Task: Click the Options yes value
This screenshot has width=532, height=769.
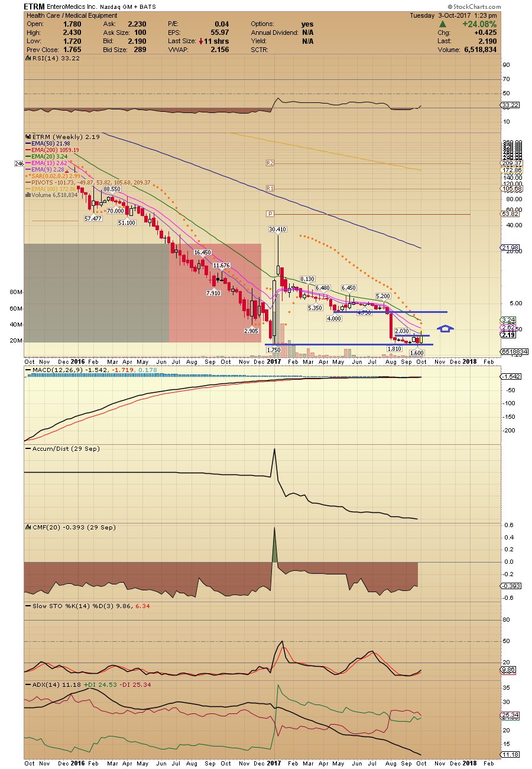Action: [307, 24]
